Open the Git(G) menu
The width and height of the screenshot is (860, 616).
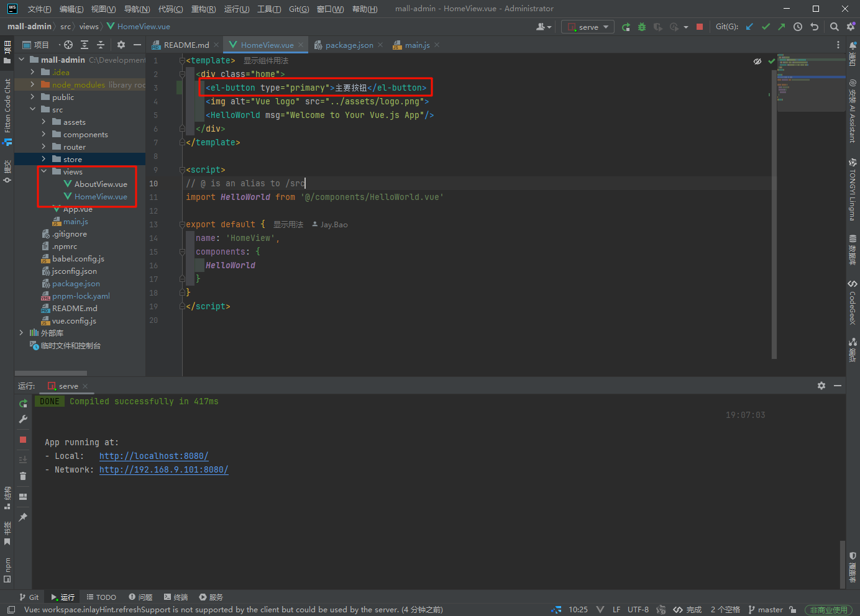pyautogui.click(x=299, y=9)
